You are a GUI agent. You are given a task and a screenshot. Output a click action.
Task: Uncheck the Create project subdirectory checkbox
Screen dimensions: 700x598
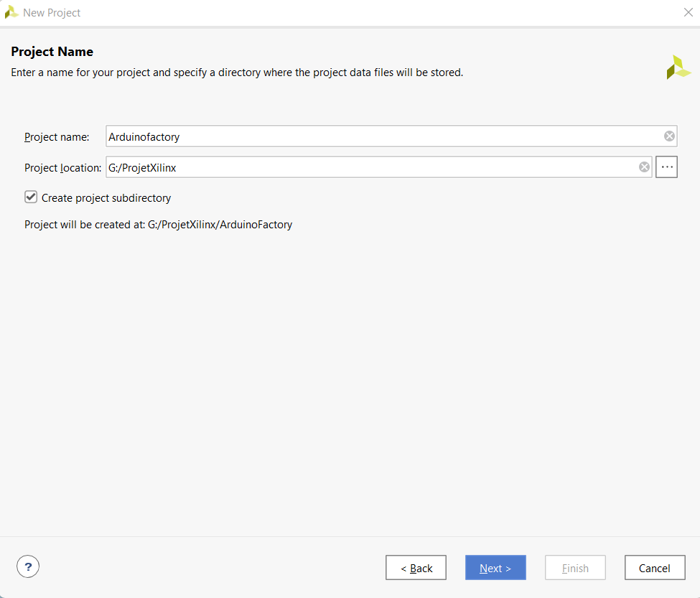coord(31,197)
